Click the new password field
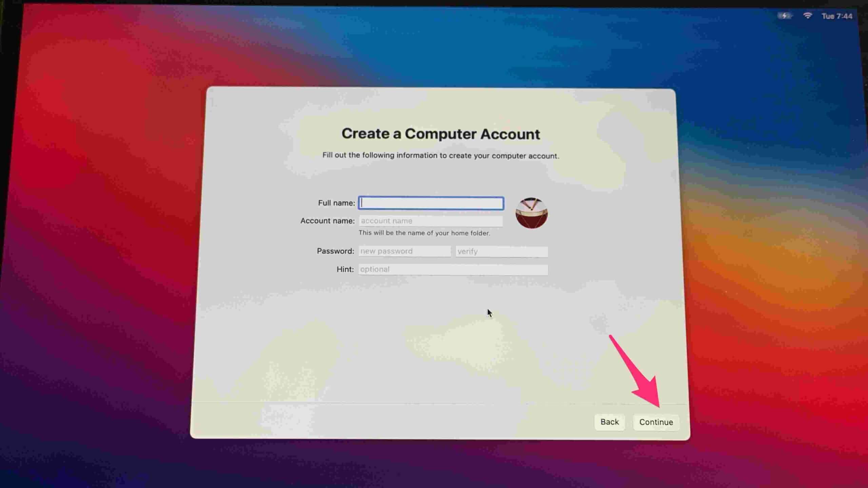This screenshot has height=488, width=868. (x=406, y=251)
